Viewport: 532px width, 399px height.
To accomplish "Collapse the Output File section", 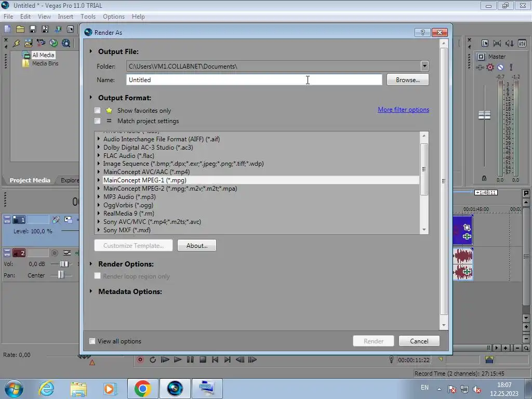I will point(90,51).
